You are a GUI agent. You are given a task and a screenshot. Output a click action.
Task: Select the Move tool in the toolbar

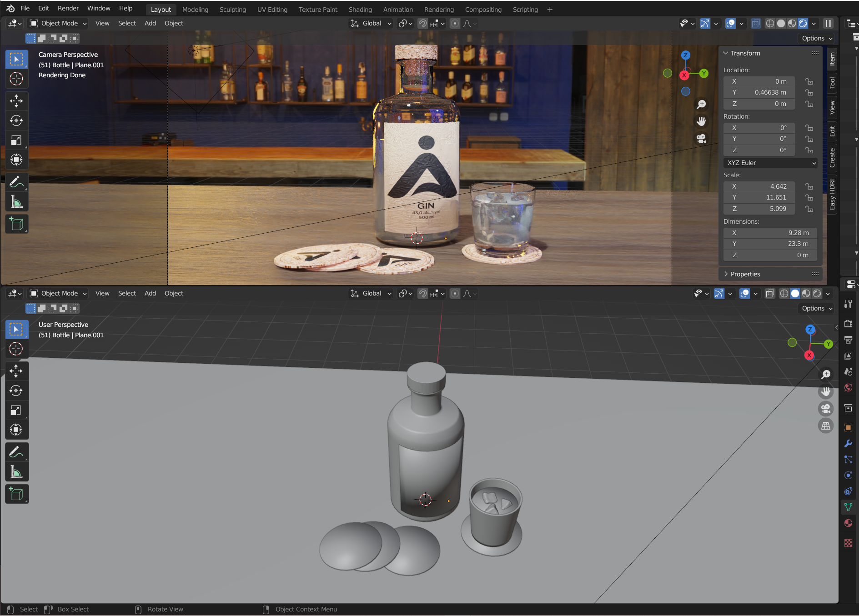16,101
